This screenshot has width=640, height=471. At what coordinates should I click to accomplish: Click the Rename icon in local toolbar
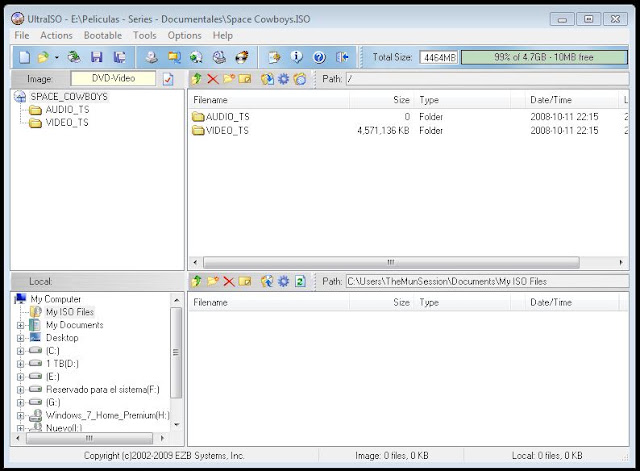pyautogui.click(x=245, y=281)
